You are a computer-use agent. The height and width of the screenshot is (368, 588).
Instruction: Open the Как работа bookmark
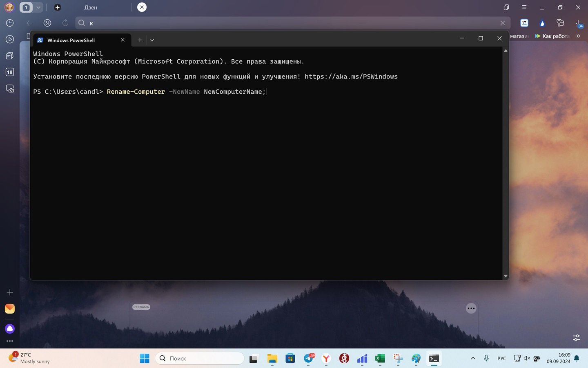point(552,36)
